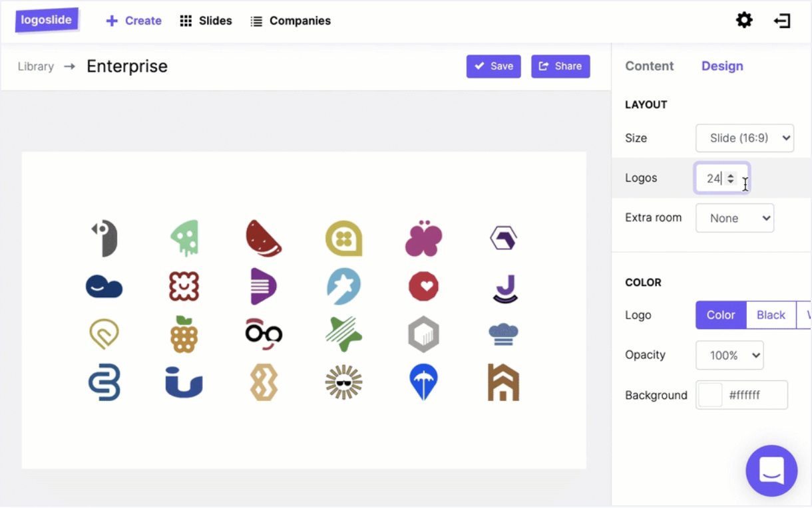The width and height of the screenshot is (812, 508).
Task: Select the purple hexagon outline logo
Action: [504, 238]
